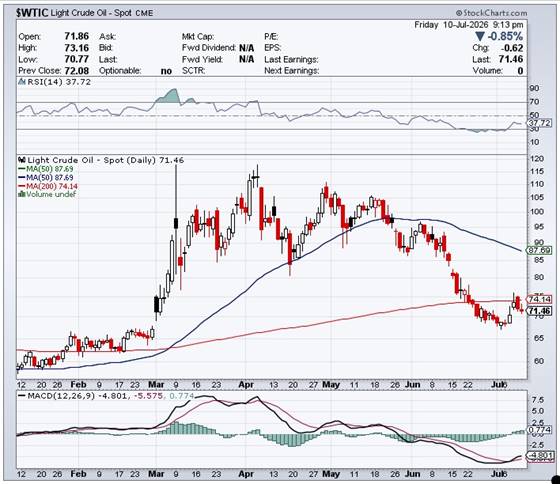Click the Optionable value no
The image size is (560, 484).
(166, 71)
